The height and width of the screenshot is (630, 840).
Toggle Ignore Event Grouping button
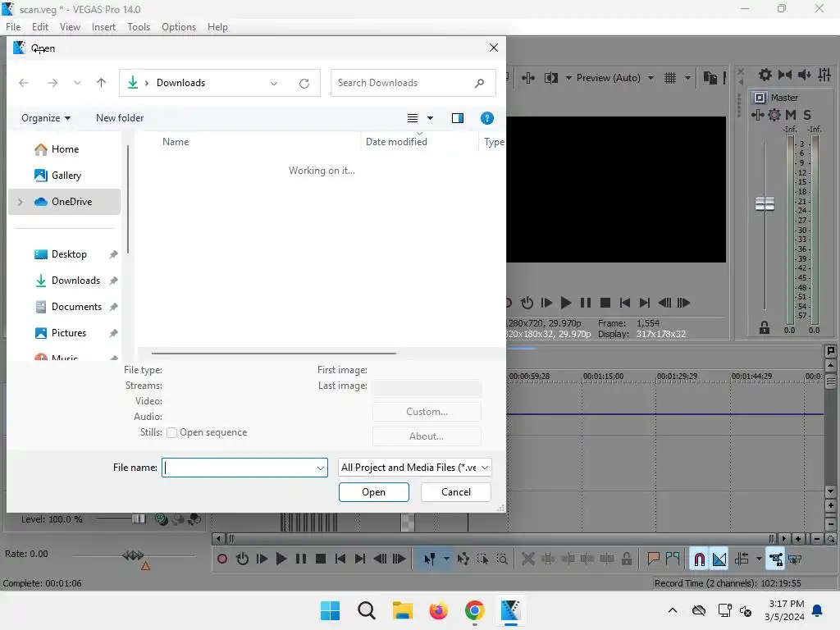point(795,559)
